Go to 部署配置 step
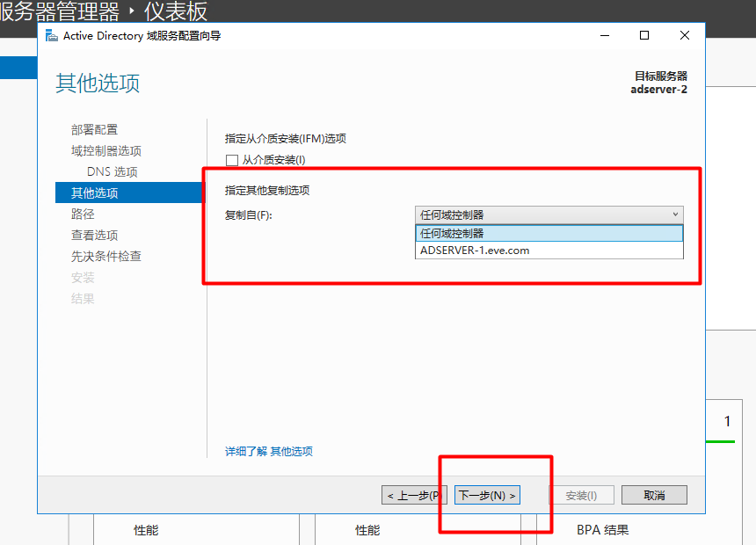The image size is (756, 545). [x=95, y=130]
